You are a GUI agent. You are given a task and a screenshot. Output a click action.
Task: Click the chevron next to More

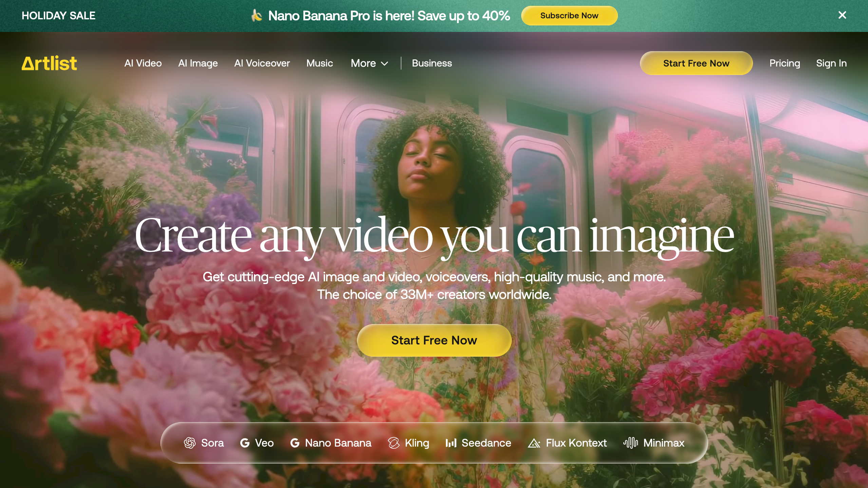tap(384, 63)
